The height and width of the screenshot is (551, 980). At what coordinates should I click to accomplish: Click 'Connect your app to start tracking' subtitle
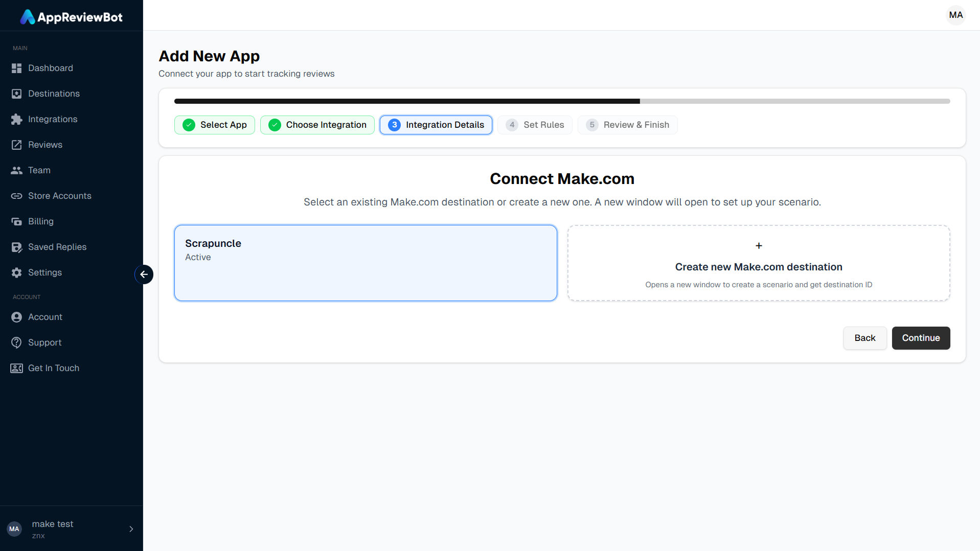point(246,74)
